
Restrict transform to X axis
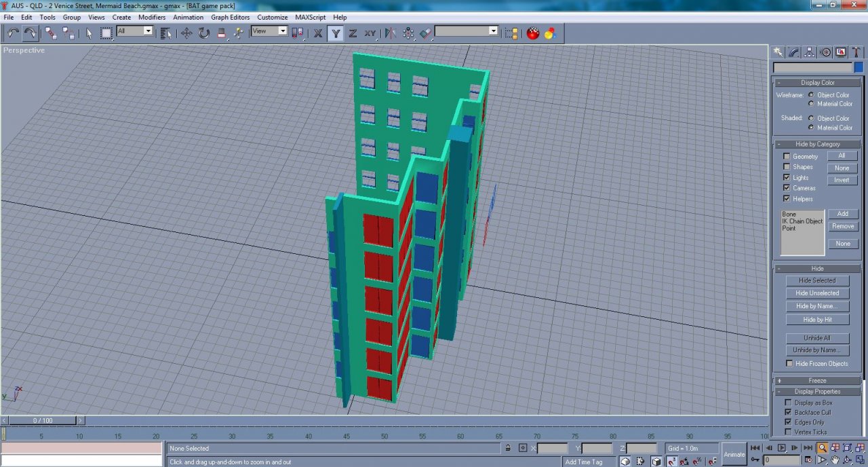pyautogui.click(x=318, y=33)
